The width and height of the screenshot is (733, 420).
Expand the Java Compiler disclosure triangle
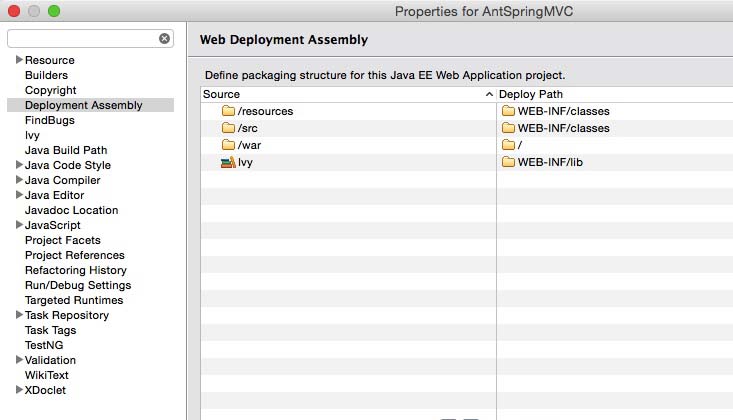19,180
